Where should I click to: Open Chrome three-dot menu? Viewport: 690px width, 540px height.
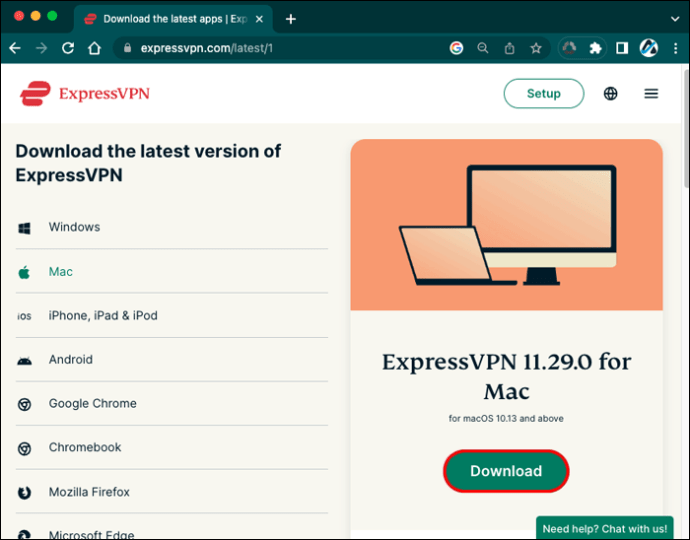(675, 48)
